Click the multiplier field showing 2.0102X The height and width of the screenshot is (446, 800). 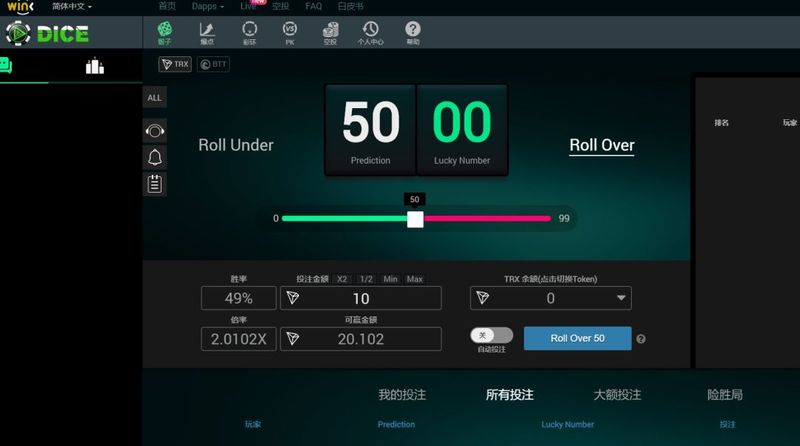pyautogui.click(x=239, y=339)
